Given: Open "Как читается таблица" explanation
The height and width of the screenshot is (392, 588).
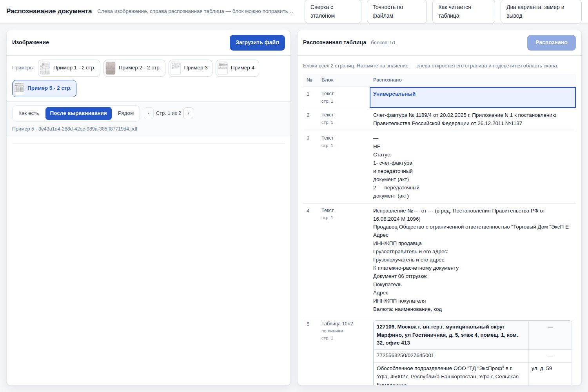Looking at the screenshot, I should (x=464, y=11).
